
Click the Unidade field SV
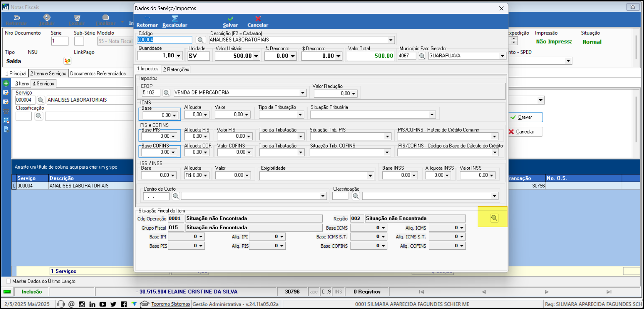pos(199,56)
